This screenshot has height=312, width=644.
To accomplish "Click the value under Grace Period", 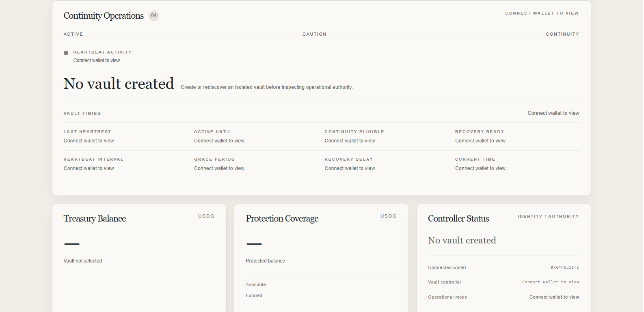I will coord(219,168).
